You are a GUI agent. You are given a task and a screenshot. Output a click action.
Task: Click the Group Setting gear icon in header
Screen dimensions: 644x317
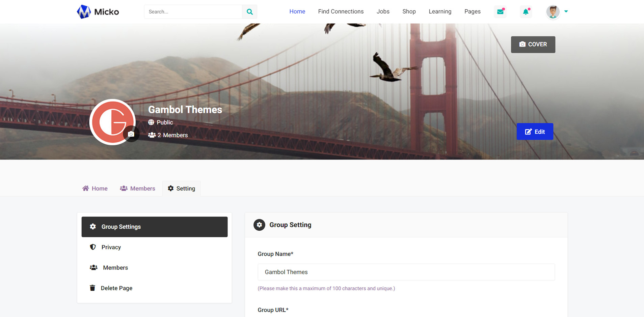click(x=259, y=225)
